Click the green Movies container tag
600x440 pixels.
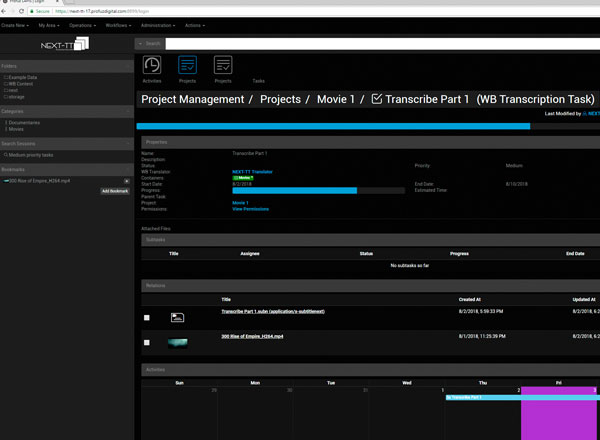[243, 178]
